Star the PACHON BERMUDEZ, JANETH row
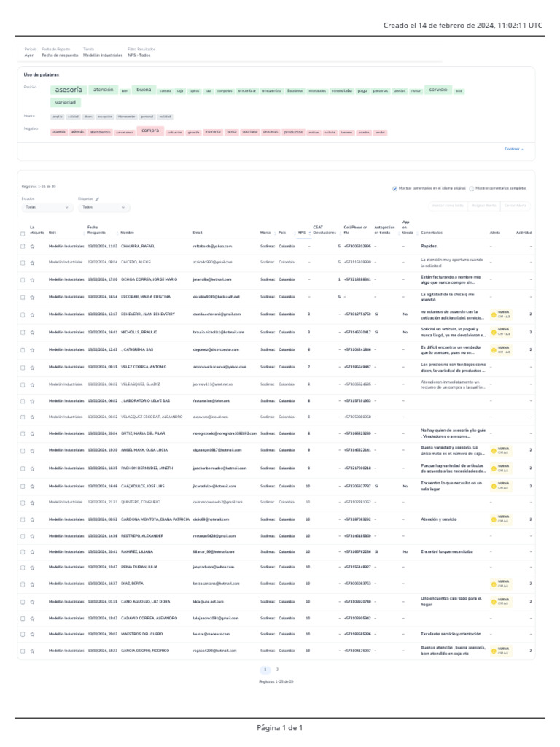Viewport: 560px width, 747px height. point(32,469)
